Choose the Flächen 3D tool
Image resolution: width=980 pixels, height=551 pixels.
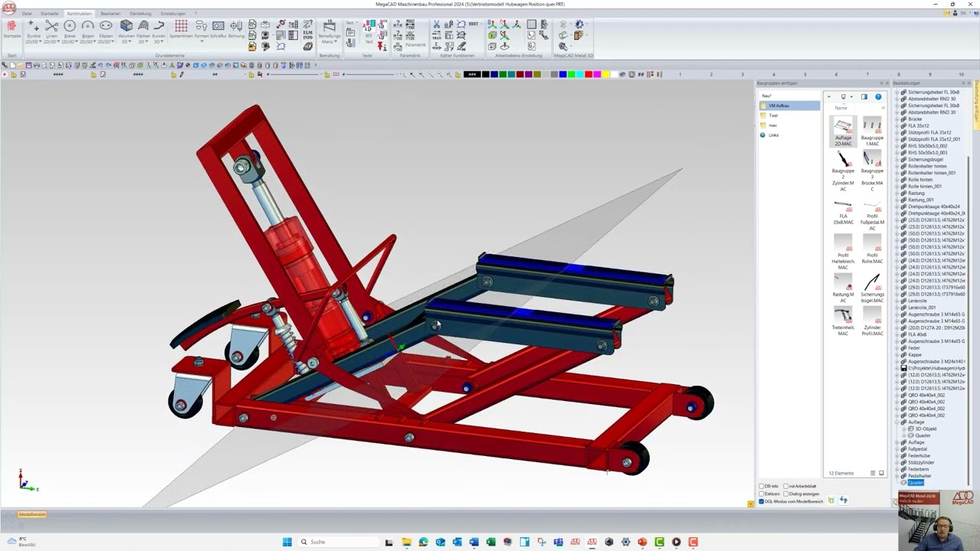(x=143, y=31)
